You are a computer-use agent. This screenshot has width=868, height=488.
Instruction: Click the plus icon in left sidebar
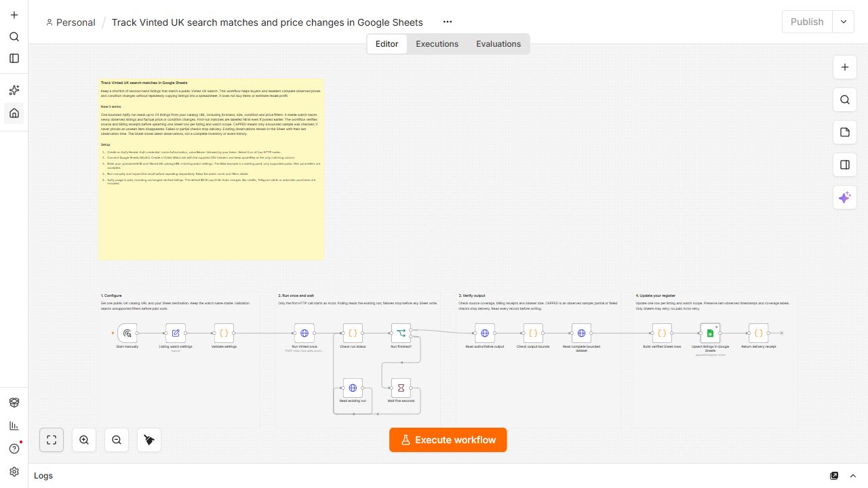pos(14,15)
